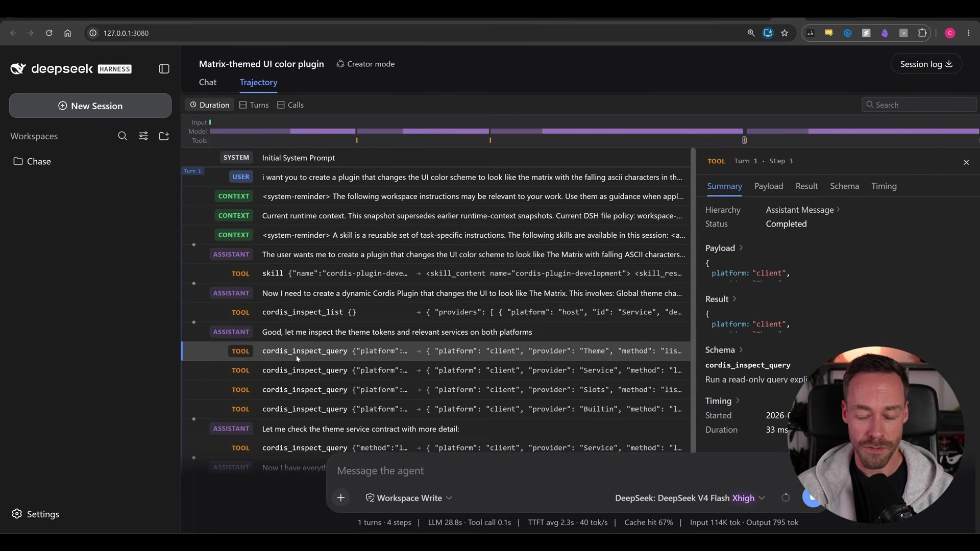
Task: Open the browser profile avatar
Action: click(950, 33)
